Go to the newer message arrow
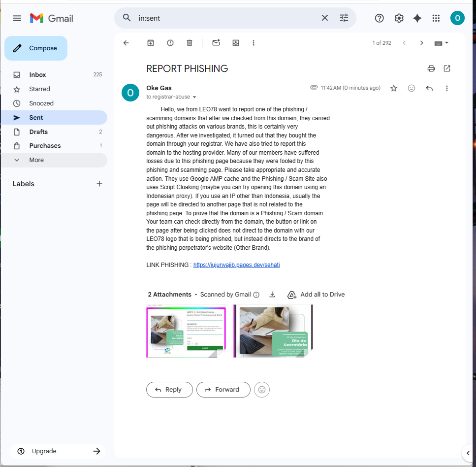 [x=404, y=43]
